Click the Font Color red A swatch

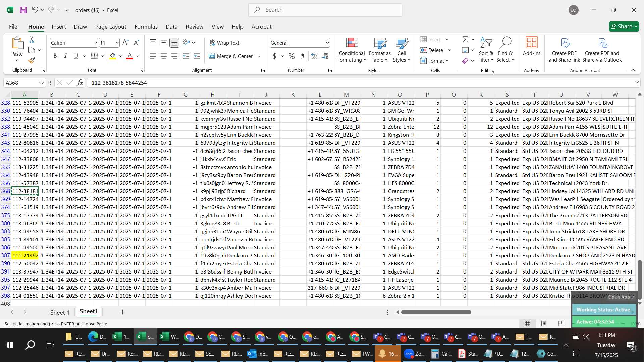click(x=130, y=56)
